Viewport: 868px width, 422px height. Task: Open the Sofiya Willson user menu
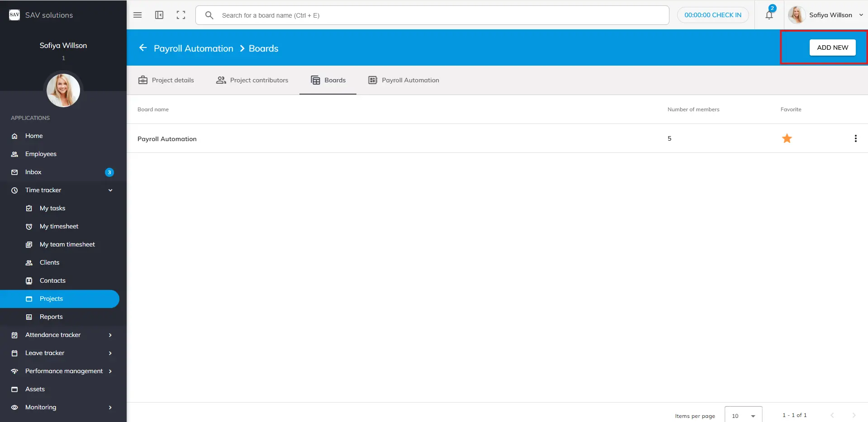(x=830, y=15)
